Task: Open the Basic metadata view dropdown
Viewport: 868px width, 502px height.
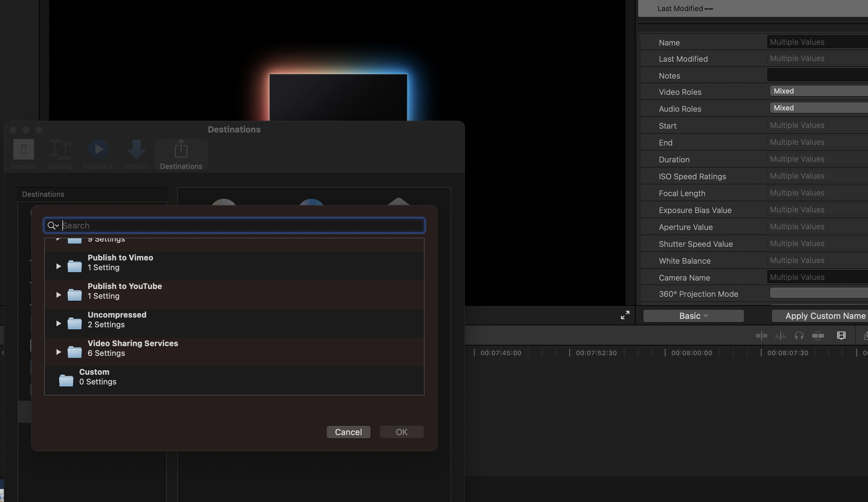Action: pyautogui.click(x=693, y=316)
